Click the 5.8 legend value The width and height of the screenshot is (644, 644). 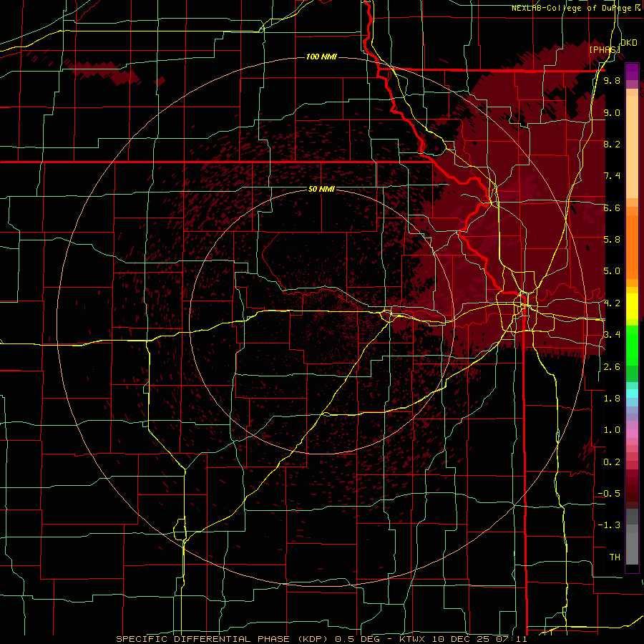pyautogui.click(x=612, y=240)
